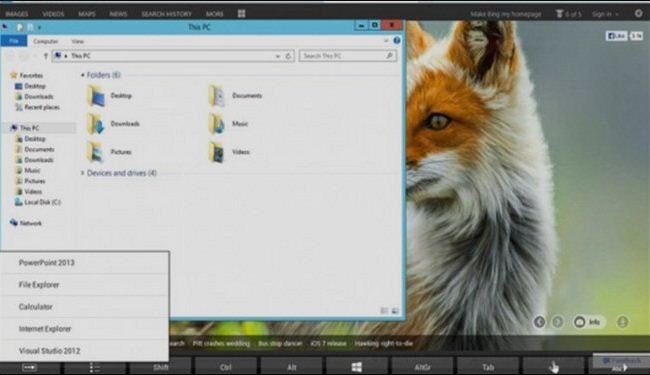650x375 pixels.
Task: Click the Facebook Like button on Bing
Action: [x=616, y=36]
